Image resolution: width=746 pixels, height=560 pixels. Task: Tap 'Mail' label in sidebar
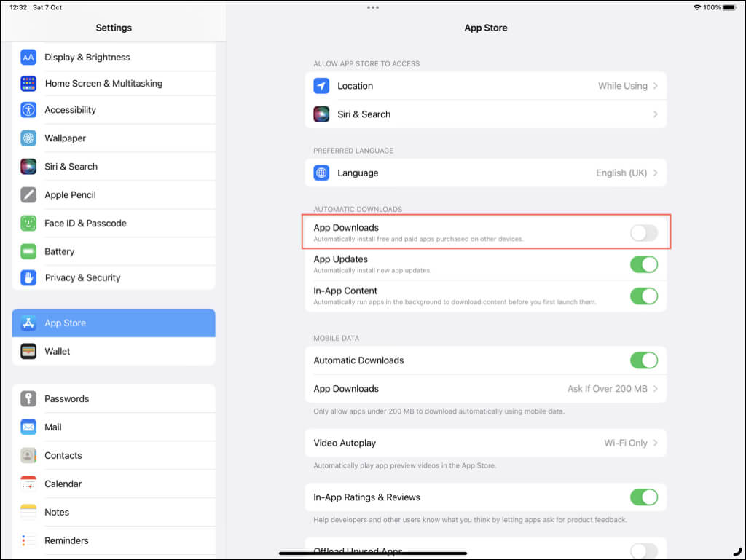pyautogui.click(x=52, y=427)
